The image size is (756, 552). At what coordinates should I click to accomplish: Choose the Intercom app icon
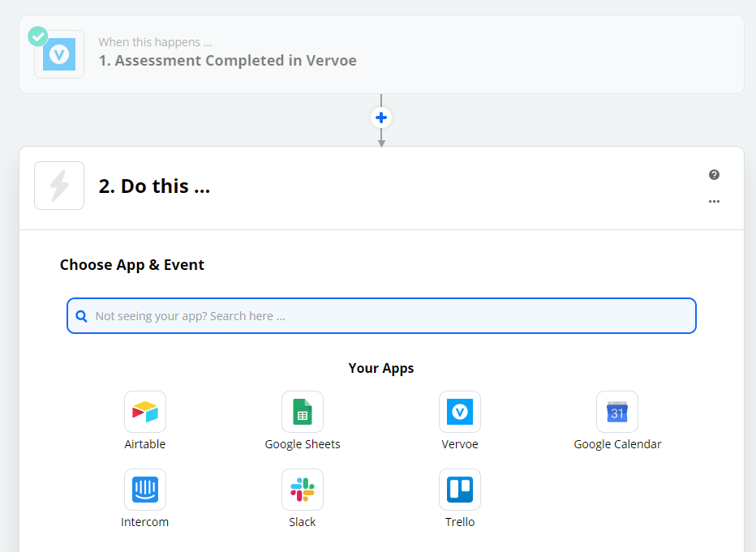click(145, 490)
